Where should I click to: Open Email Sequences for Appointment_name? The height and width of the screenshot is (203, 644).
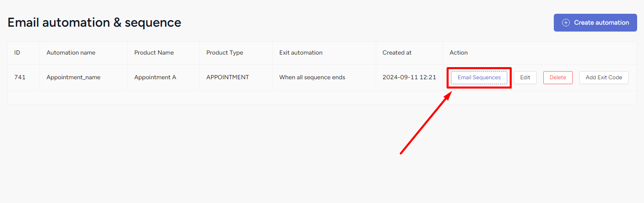[479, 78]
